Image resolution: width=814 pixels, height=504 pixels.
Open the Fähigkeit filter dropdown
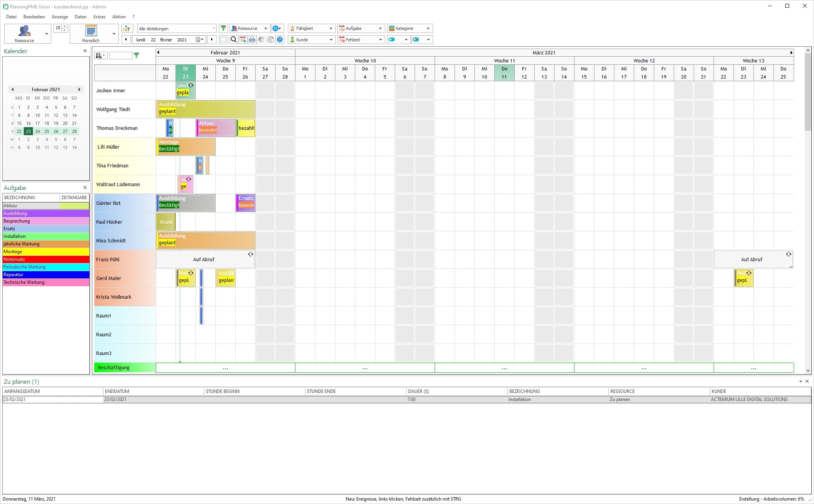point(312,28)
